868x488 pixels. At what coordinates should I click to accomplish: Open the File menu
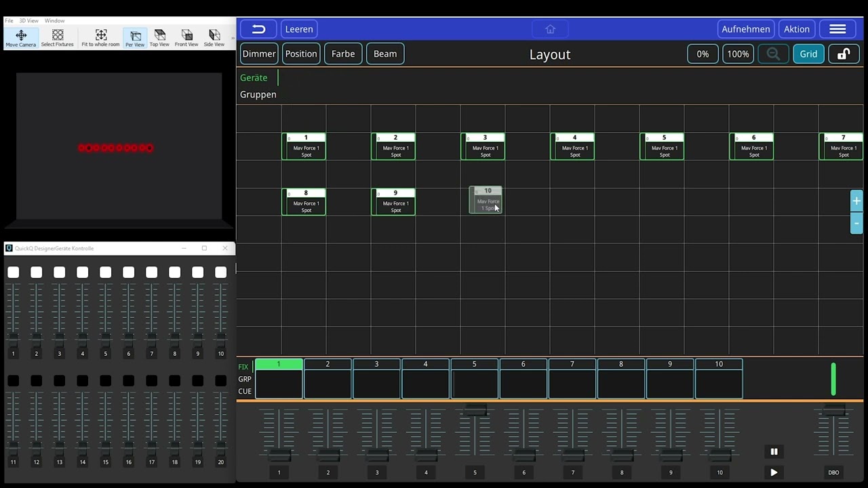tap(9, 21)
